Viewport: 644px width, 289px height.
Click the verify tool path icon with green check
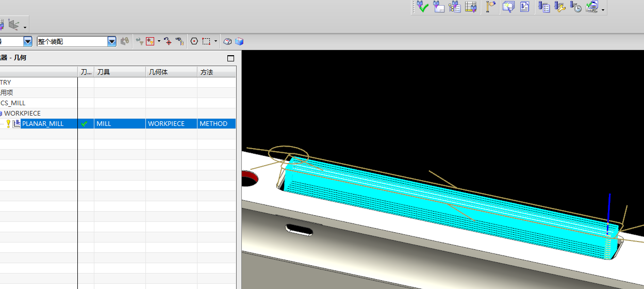point(423,7)
